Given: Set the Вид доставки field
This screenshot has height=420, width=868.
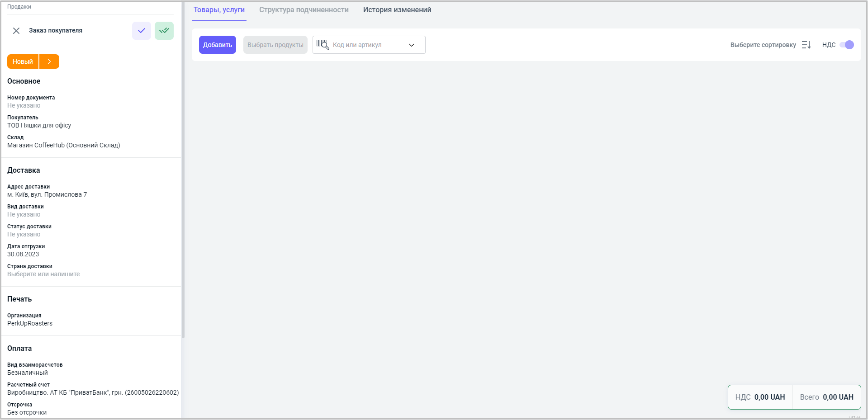Looking at the screenshot, I should [x=24, y=215].
